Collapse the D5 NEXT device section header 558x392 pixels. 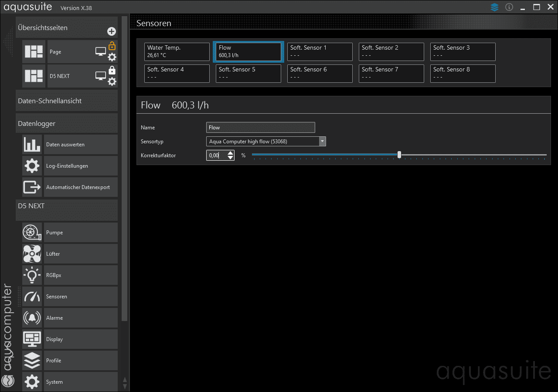67,210
